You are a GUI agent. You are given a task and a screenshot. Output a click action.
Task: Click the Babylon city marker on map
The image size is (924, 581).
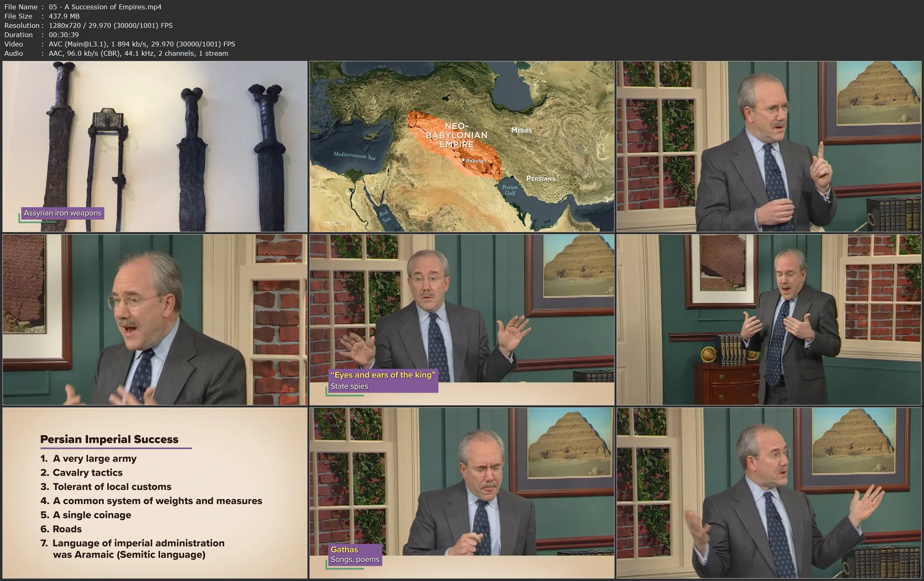tap(463, 160)
